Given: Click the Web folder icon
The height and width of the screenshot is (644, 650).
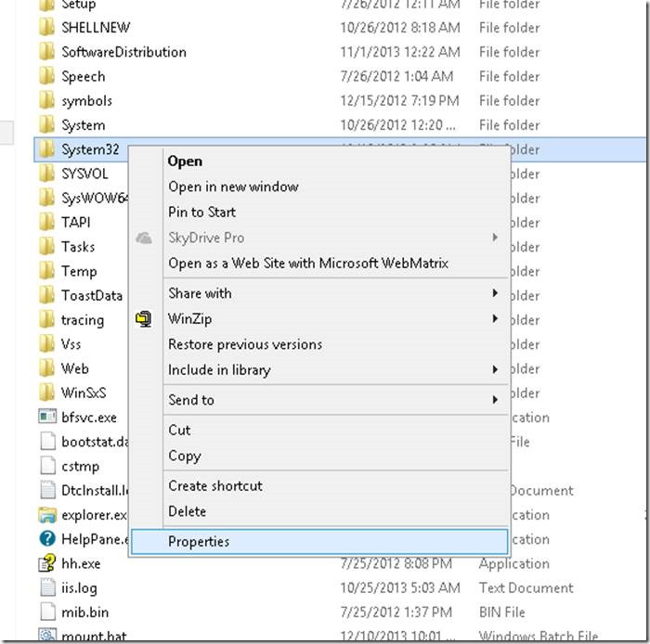Looking at the screenshot, I should click(46, 368).
